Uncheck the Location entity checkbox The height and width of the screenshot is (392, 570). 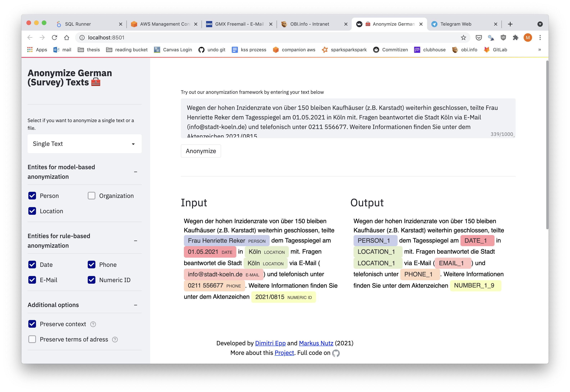coord(32,211)
